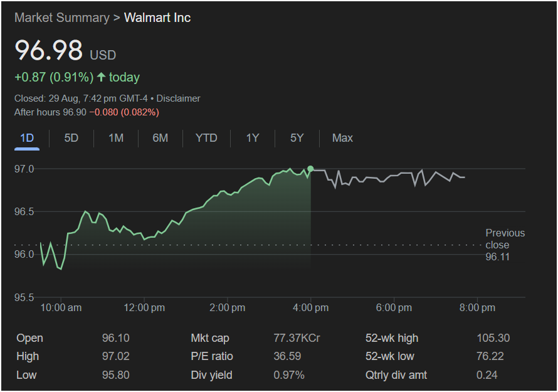Switch to the 5D chart tab
This screenshot has width=558, height=392.
pos(71,138)
